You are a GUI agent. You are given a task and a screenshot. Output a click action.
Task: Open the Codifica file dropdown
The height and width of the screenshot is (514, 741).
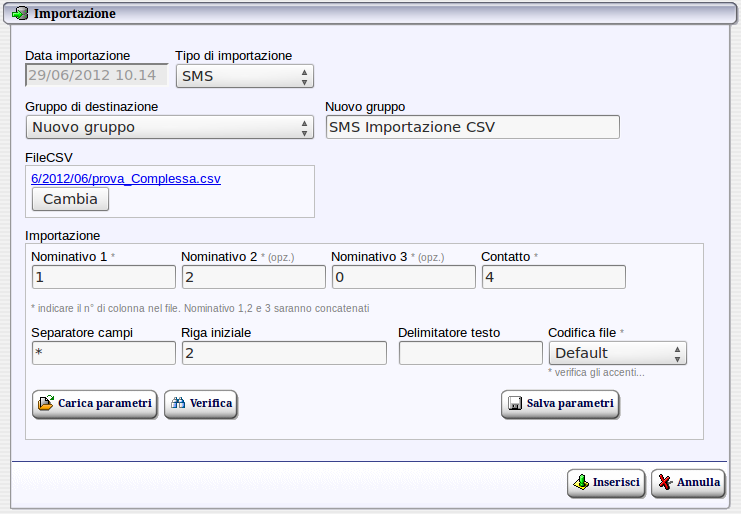pos(617,353)
